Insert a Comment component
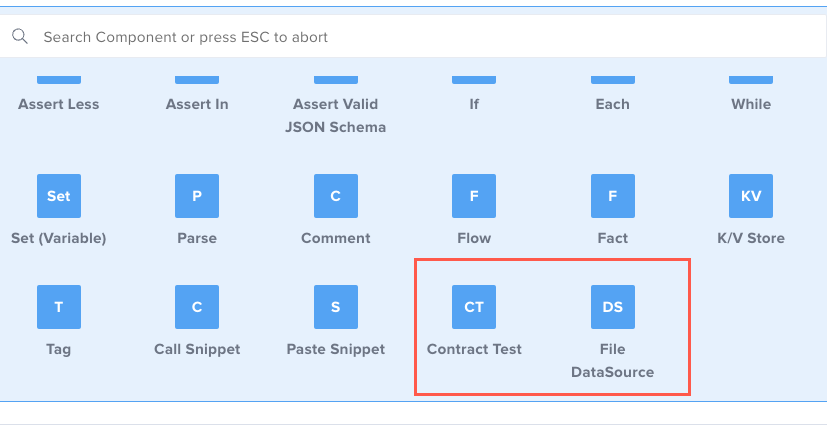Image resolution: width=827 pixels, height=425 pixels. point(336,196)
